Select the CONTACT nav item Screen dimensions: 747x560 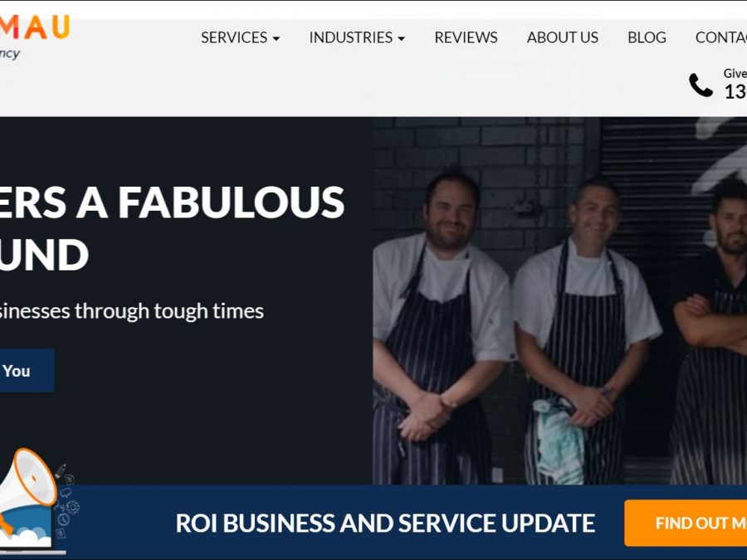click(720, 37)
